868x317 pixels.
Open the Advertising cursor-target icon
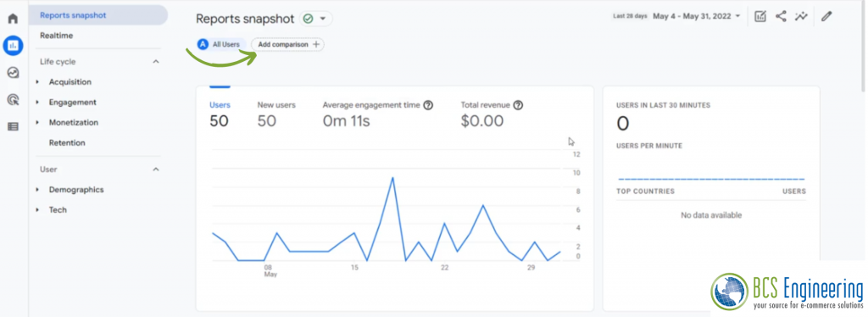[x=13, y=99]
